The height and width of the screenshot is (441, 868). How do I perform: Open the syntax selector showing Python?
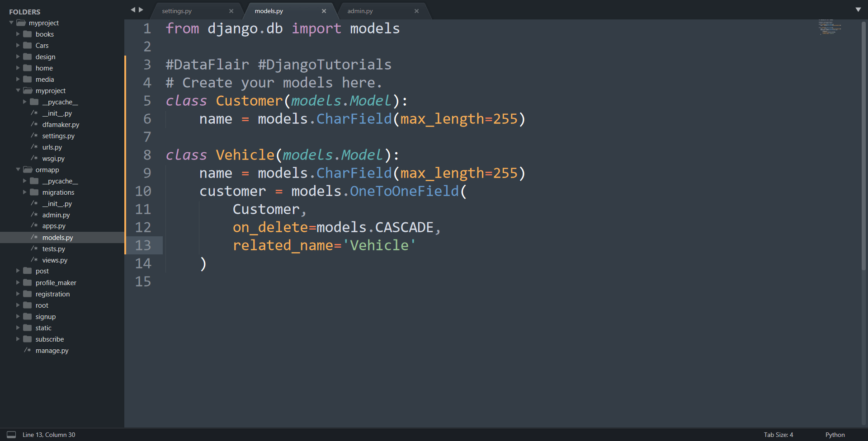(835, 435)
